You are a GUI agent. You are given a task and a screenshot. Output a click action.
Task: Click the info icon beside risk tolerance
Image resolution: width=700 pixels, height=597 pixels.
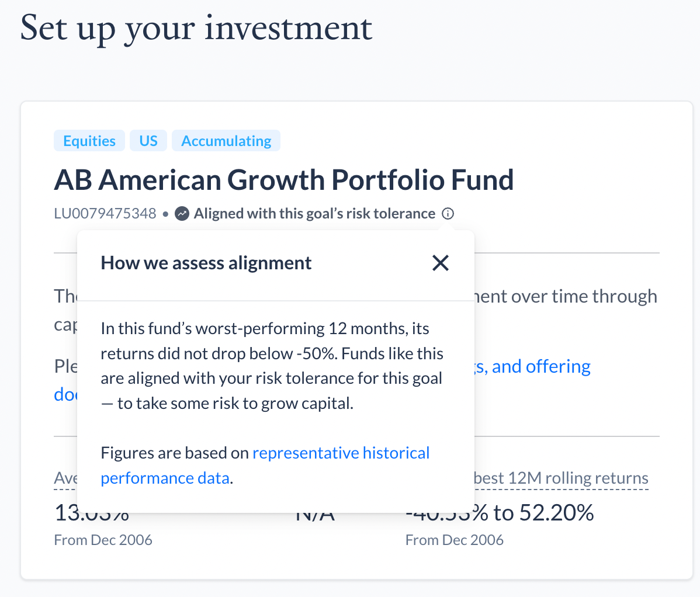(x=448, y=214)
